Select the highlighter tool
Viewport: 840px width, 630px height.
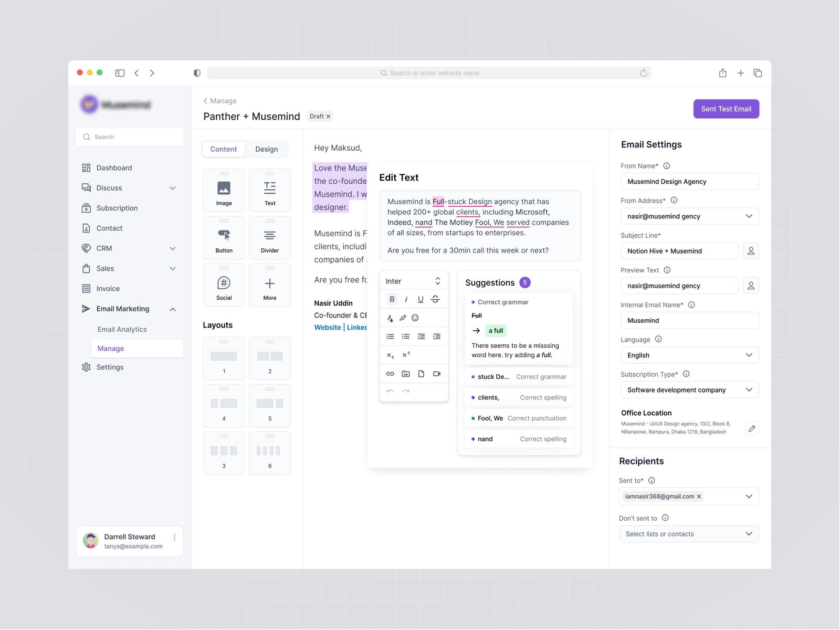pos(403,318)
